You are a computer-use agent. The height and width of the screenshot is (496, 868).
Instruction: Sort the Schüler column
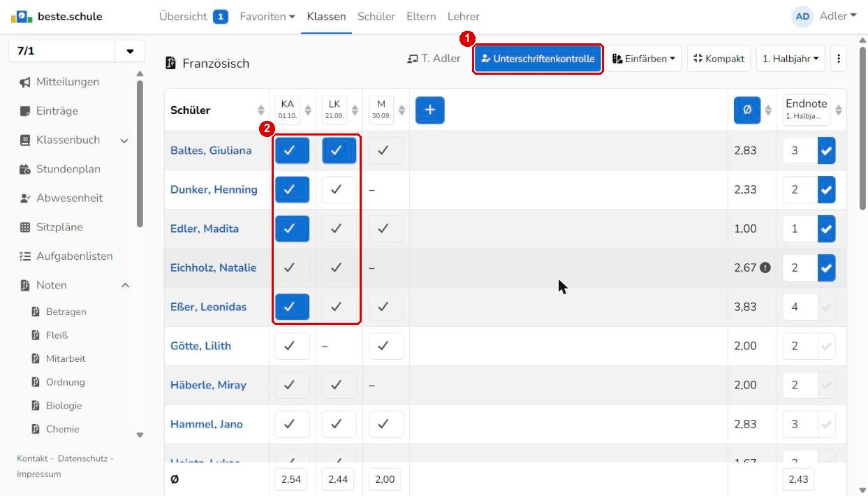261,110
